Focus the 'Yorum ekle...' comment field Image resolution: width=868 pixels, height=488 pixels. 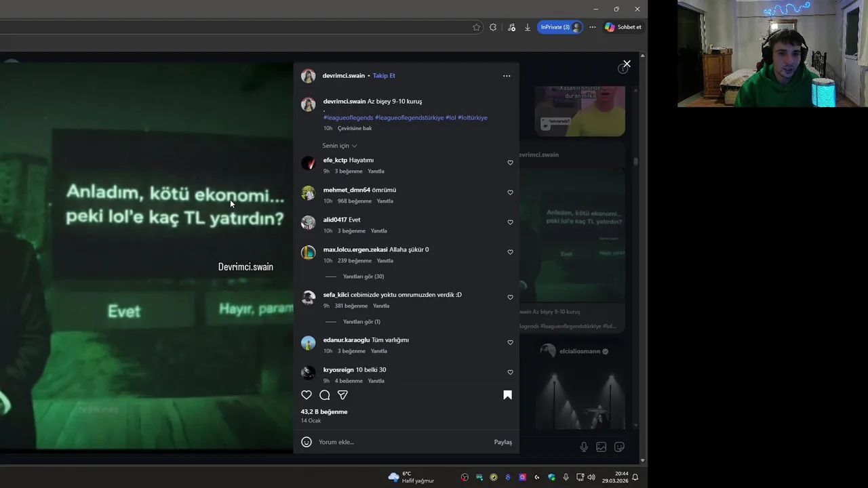click(x=403, y=442)
